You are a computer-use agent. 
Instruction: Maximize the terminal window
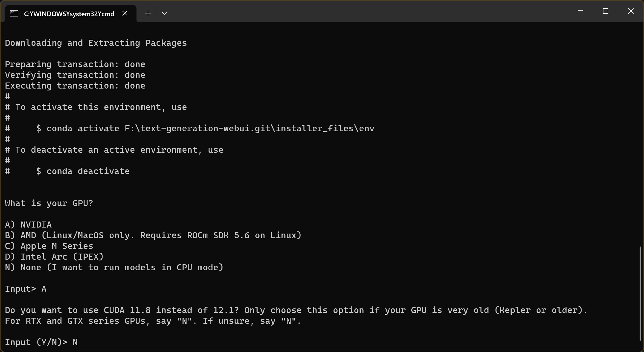(605, 11)
